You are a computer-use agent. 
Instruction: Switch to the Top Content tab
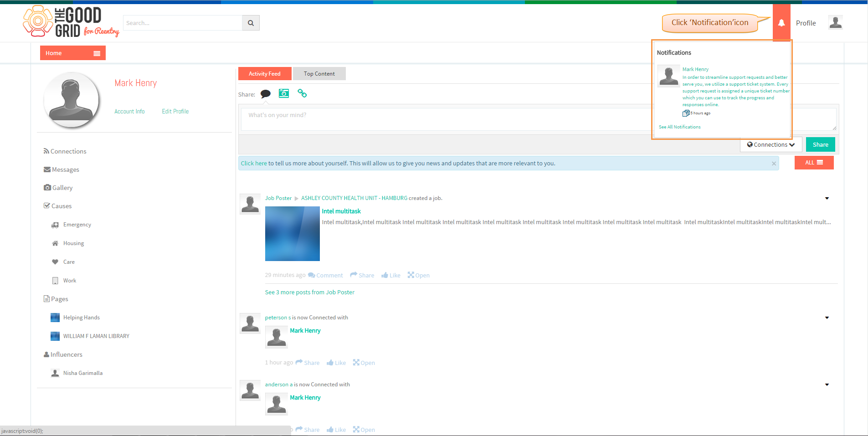pyautogui.click(x=319, y=74)
